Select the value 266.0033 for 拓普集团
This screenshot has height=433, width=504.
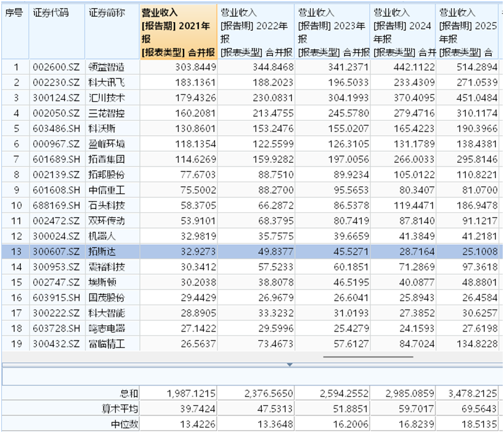point(414,159)
